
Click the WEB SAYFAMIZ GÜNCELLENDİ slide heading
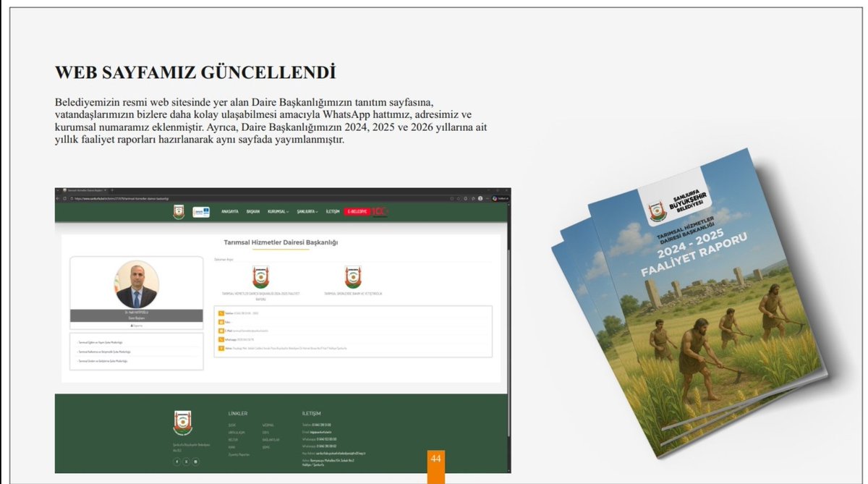coord(195,73)
